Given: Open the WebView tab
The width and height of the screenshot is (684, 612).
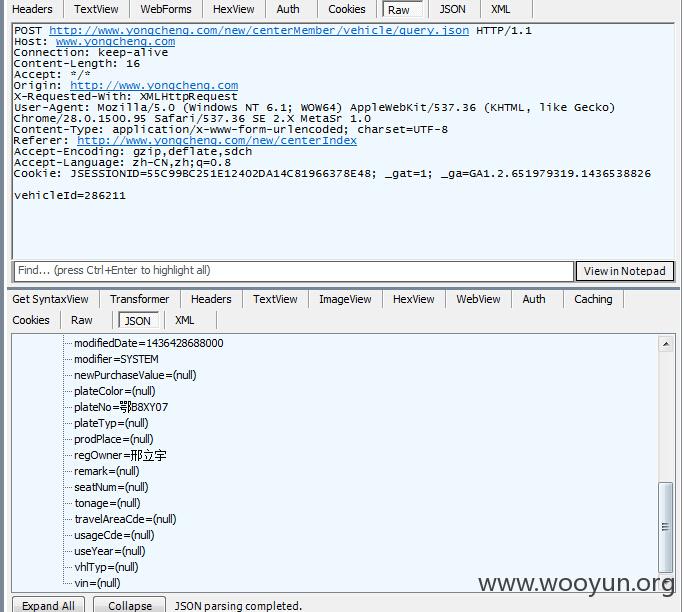Looking at the screenshot, I should 478,299.
